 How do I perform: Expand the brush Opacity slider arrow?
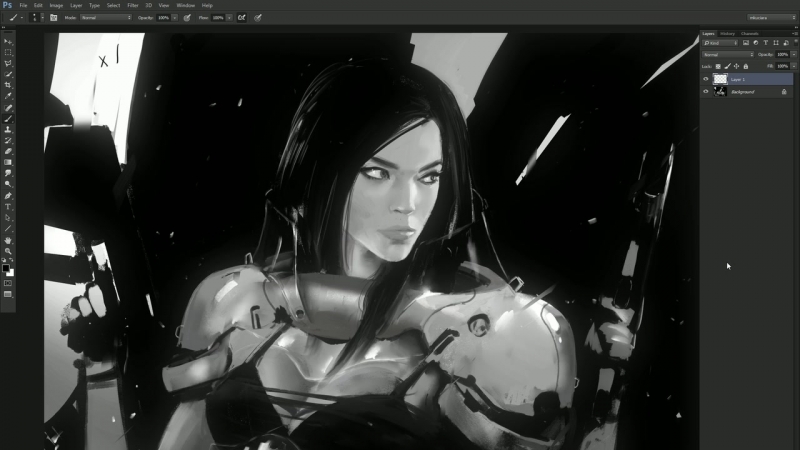[x=174, y=17]
